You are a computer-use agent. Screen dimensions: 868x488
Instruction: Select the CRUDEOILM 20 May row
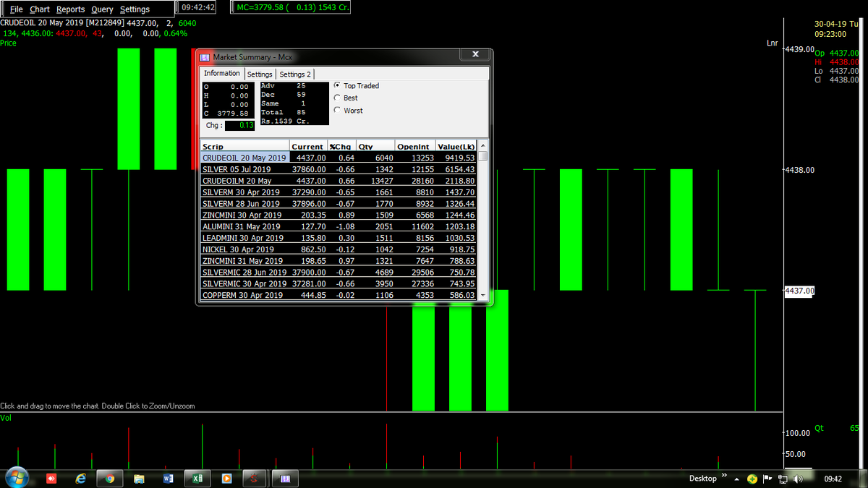[x=339, y=180]
